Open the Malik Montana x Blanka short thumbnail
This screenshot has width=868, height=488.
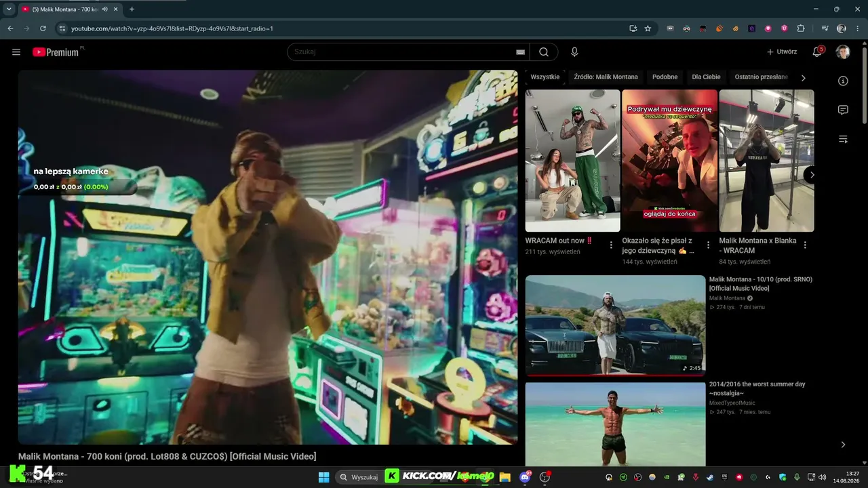[x=766, y=161]
